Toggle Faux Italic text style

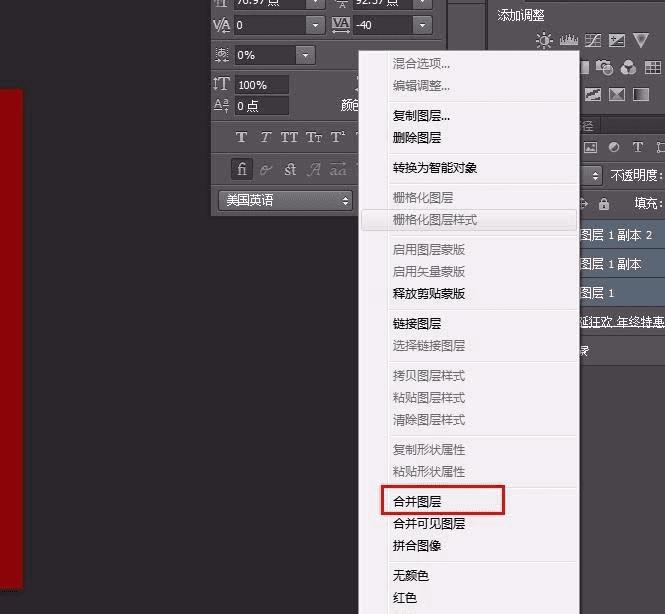[265, 137]
